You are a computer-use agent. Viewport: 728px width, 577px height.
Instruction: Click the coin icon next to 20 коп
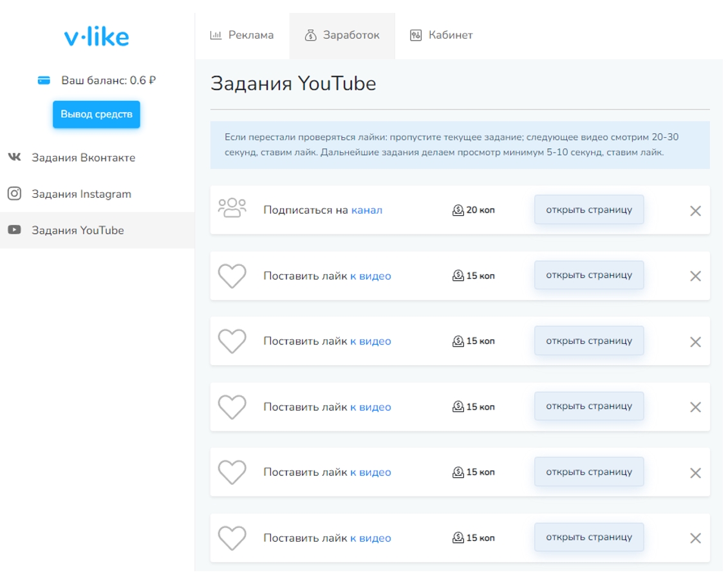pos(458,210)
